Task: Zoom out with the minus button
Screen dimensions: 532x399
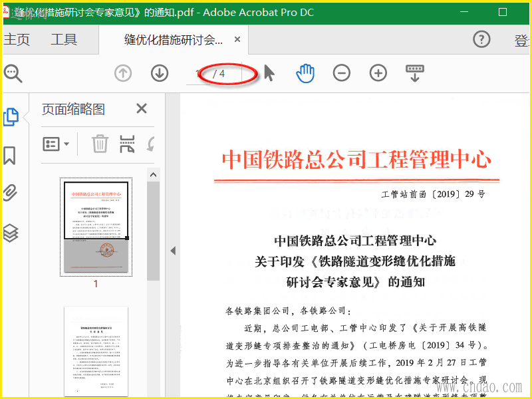Action: 342,73
